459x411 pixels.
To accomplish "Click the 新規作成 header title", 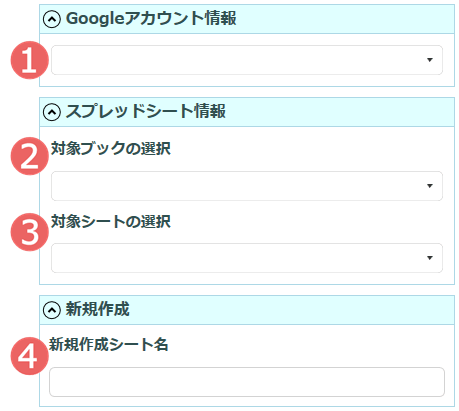I will pos(97,309).
